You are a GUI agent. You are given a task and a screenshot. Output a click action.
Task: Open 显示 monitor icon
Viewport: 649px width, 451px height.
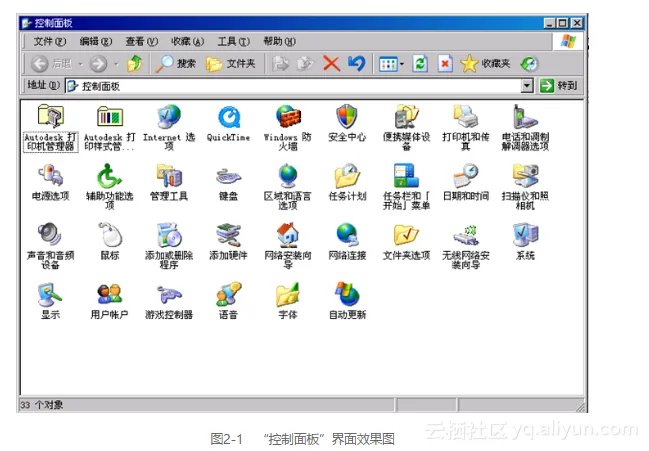pos(50,294)
